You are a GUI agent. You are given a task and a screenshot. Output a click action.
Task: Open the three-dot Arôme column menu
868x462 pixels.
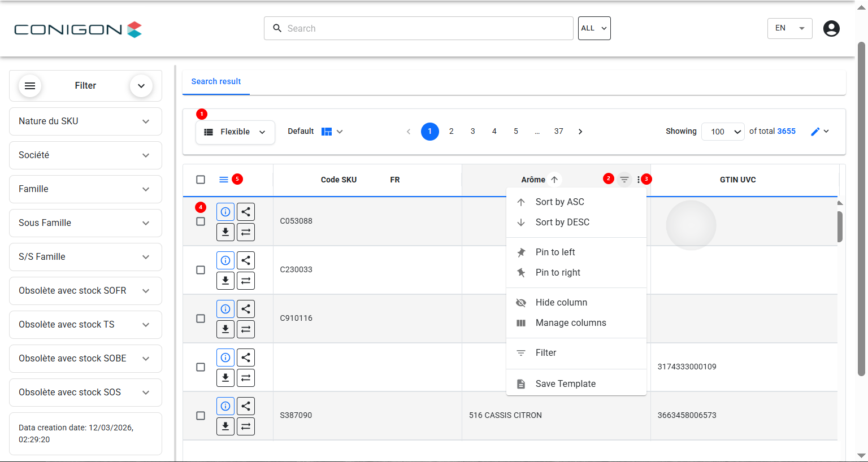[x=639, y=180]
